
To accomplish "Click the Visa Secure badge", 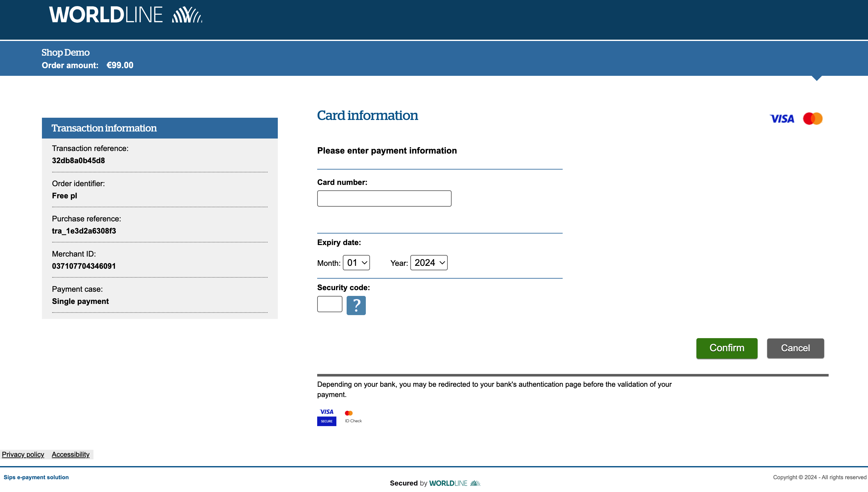I will (326, 417).
